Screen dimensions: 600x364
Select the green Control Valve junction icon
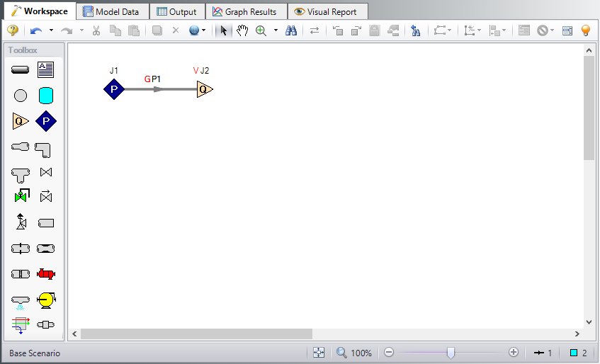click(21, 196)
